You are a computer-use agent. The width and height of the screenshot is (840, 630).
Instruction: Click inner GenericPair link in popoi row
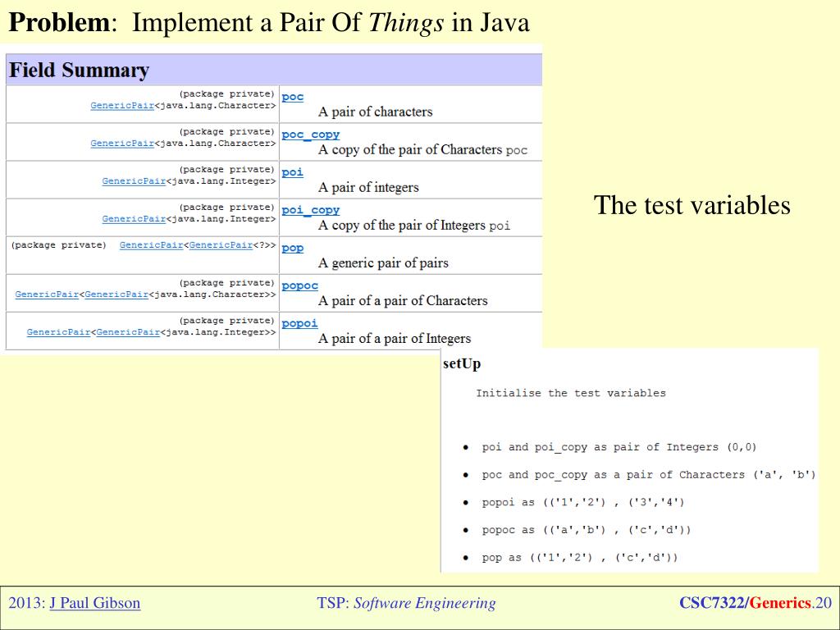tap(128, 332)
